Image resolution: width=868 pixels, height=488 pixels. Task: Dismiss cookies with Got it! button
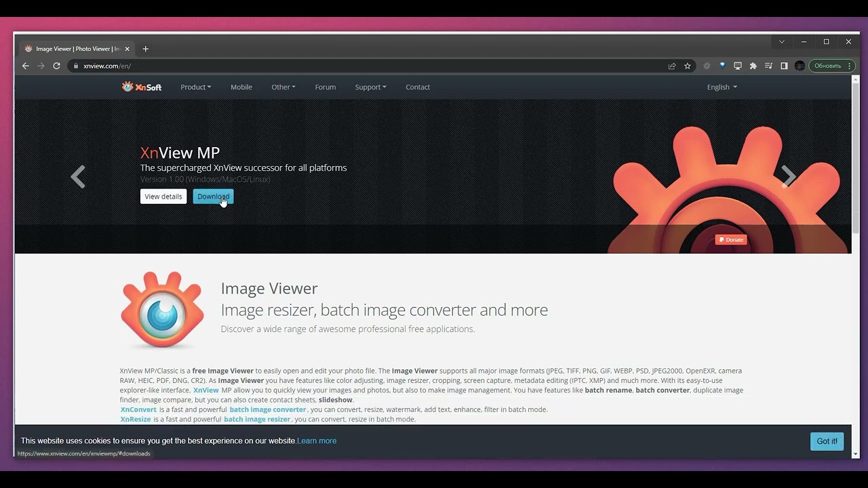(827, 441)
